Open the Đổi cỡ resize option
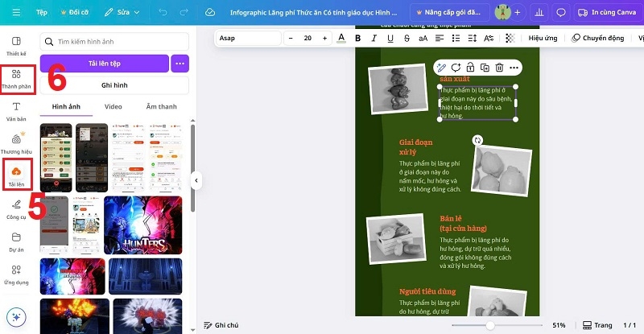The image size is (644, 334). tap(75, 12)
